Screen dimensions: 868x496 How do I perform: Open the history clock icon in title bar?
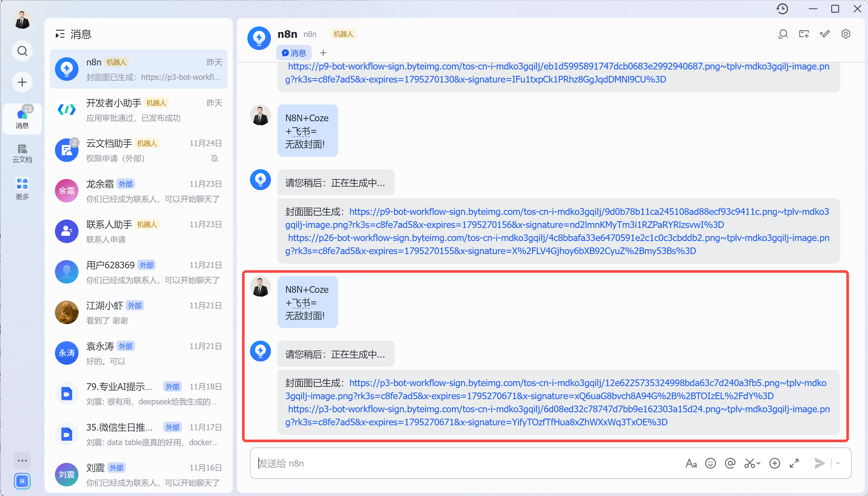(782, 9)
